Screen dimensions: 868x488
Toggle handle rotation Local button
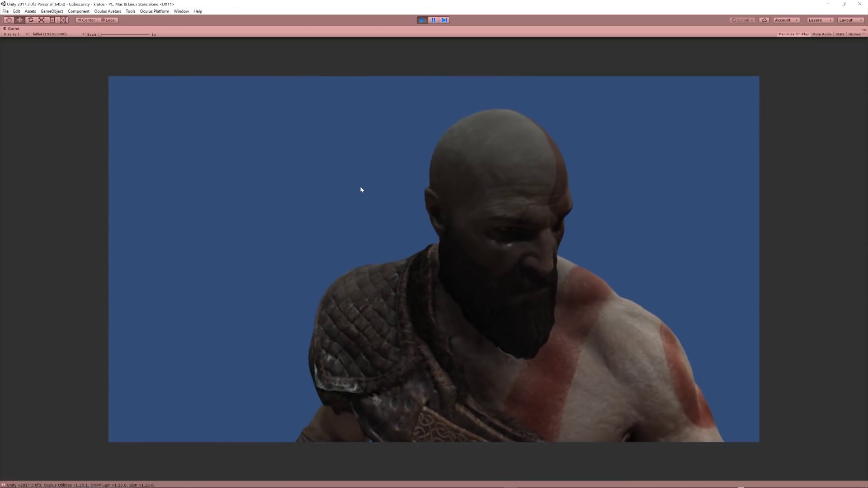click(x=108, y=20)
